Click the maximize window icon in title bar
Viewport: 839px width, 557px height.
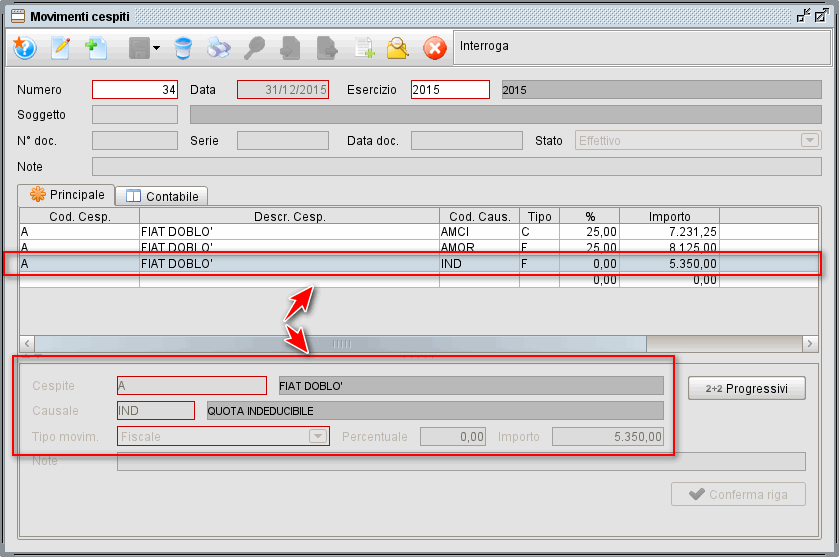pos(821,16)
